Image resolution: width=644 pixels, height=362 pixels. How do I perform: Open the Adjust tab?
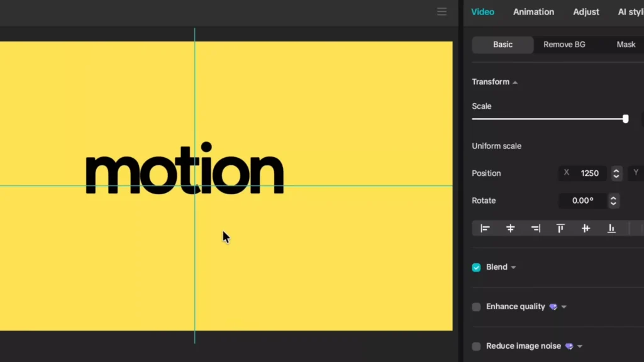(x=586, y=12)
